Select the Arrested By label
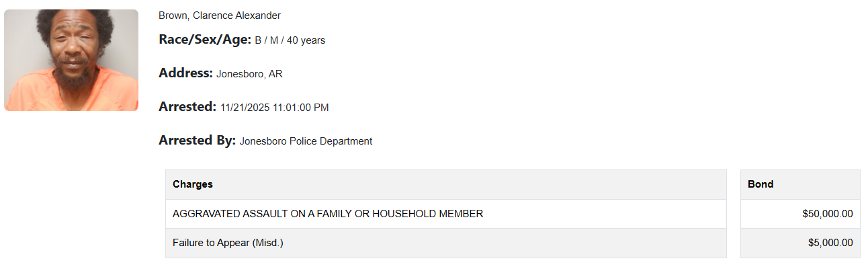 tap(197, 141)
